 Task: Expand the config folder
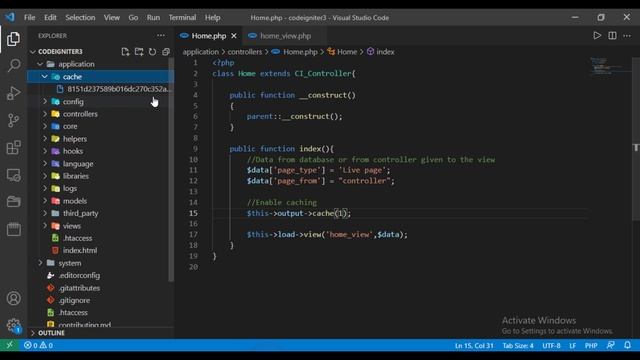[45, 101]
